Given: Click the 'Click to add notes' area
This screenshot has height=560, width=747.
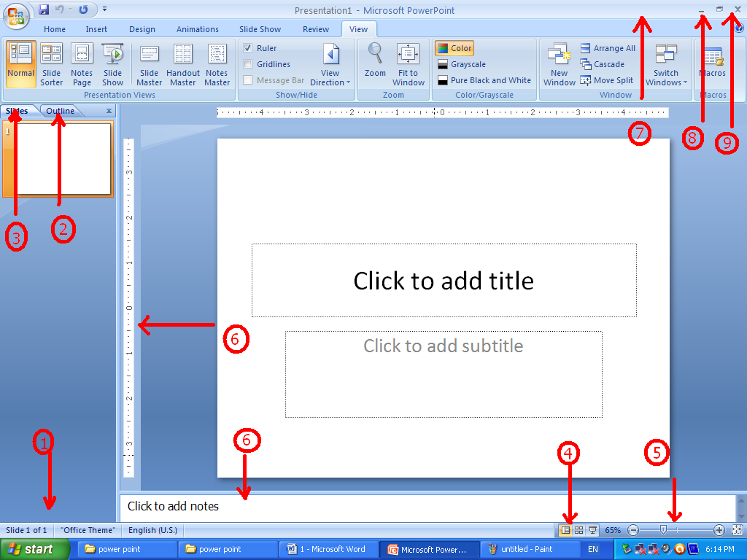Looking at the screenshot, I should pyautogui.click(x=427, y=507).
